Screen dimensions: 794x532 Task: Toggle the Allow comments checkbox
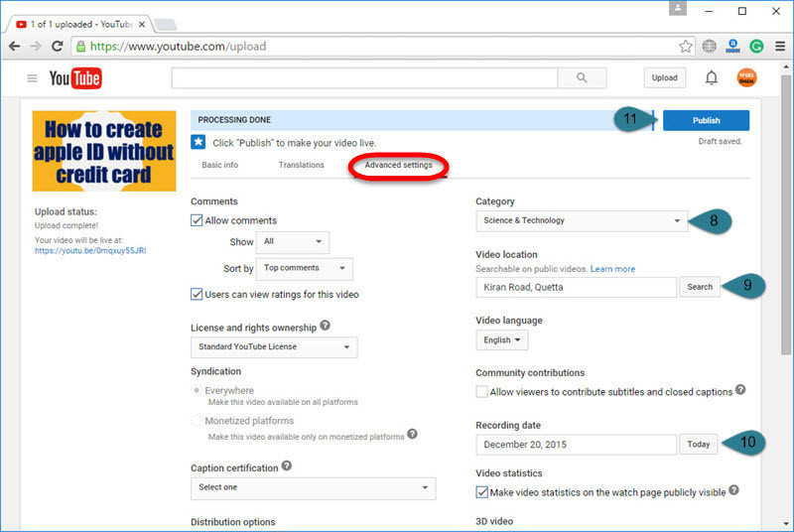point(197,220)
